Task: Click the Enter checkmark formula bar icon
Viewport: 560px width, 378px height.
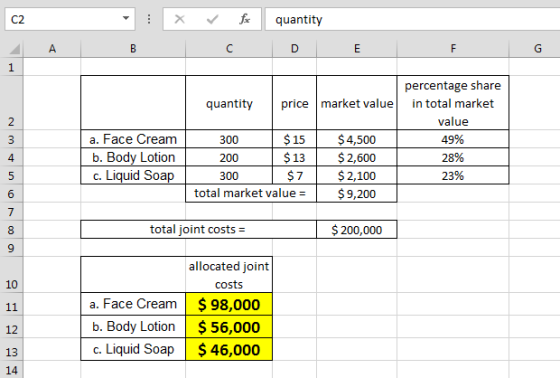Action: [212, 19]
